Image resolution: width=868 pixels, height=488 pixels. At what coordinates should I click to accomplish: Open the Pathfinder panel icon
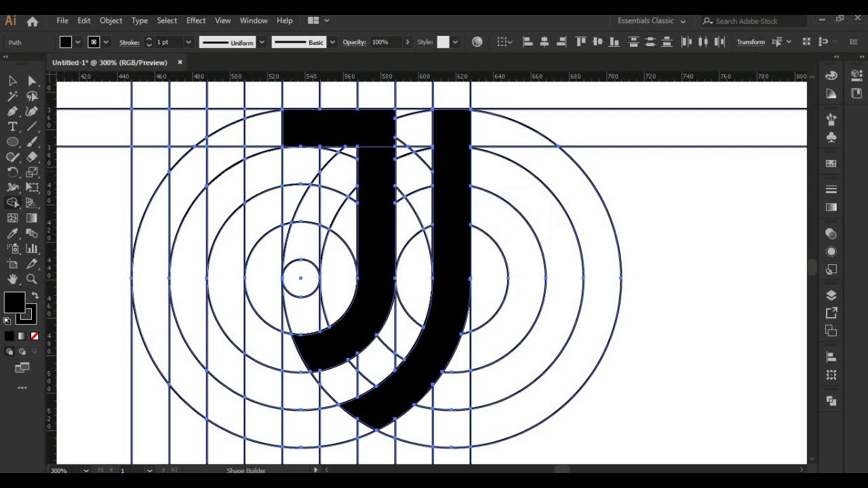pos(831,401)
